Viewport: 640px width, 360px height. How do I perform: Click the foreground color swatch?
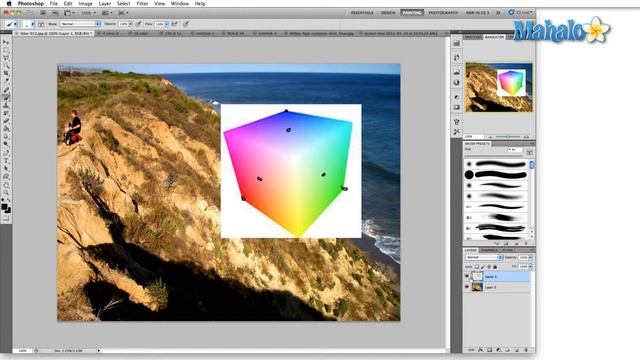click(4, 207)
